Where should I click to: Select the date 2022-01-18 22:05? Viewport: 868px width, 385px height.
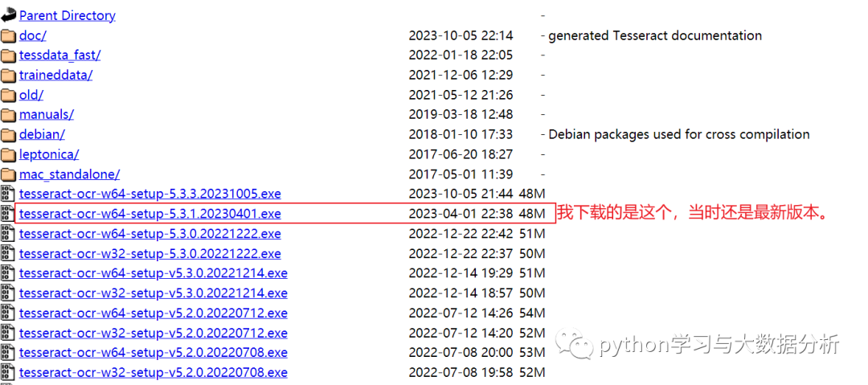pos(461,55)
